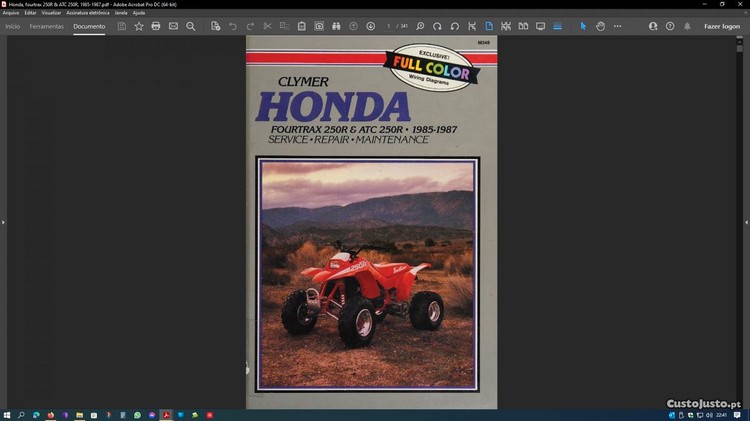Open the Find text magnifier icon
The height and width of the screenshot is (421, 750).
pos(191,26)
